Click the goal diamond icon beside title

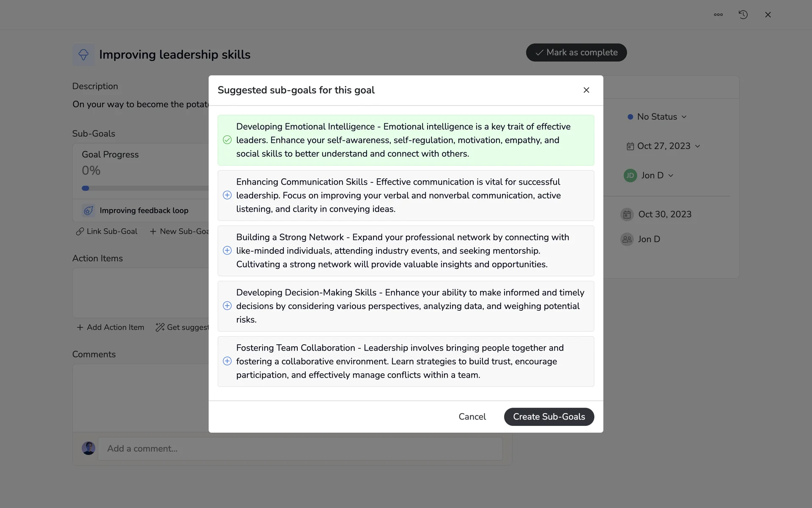pos(83,55)
